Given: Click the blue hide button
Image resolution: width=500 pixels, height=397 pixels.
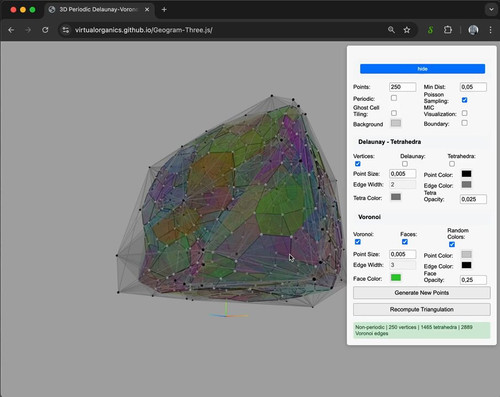Looking at the screenshot, I should click(422, 69).
